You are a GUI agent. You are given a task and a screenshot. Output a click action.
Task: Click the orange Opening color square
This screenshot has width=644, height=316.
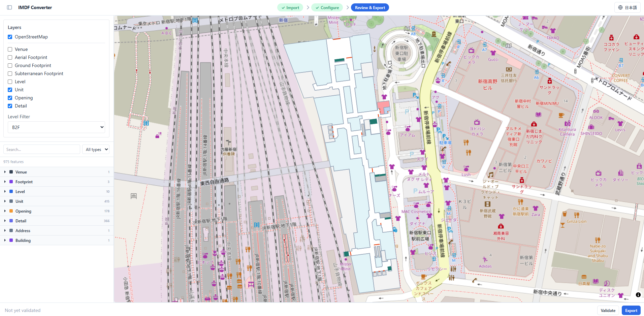pos(11,211)
